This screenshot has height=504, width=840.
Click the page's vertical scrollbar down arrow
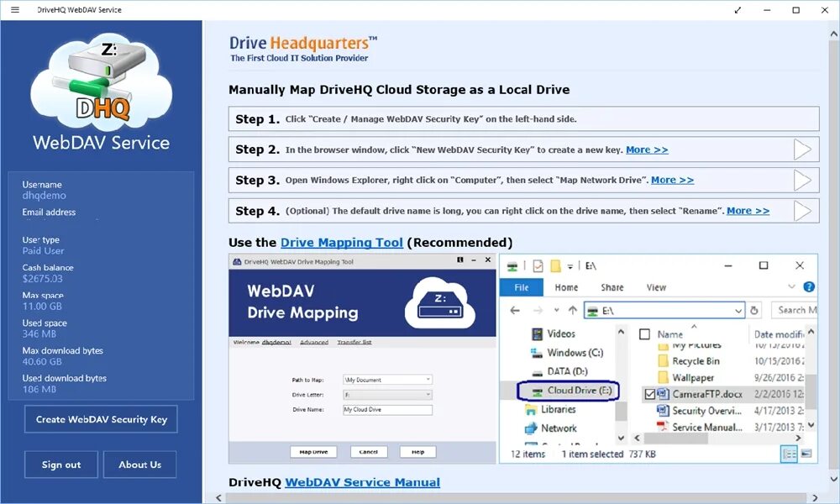833,479
